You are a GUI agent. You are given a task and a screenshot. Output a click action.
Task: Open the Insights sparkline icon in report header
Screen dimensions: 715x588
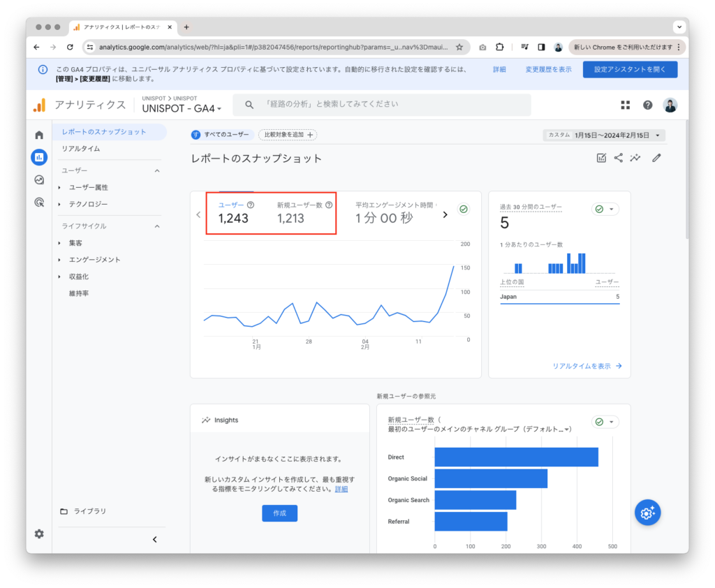(x=635, y=158)
